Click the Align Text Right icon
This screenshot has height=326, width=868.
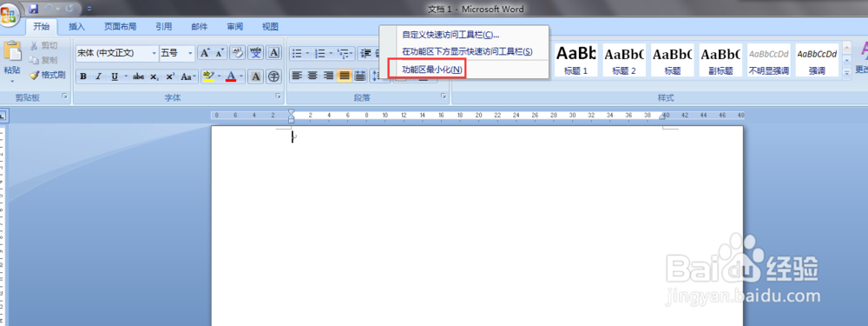(328, 76)
